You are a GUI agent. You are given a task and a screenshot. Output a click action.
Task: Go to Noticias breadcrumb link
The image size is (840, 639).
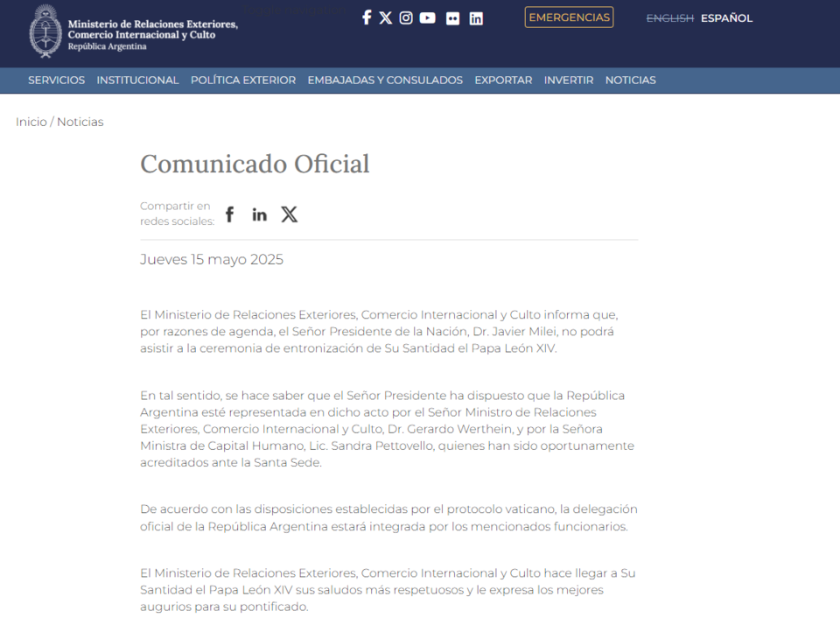point(80,123)
